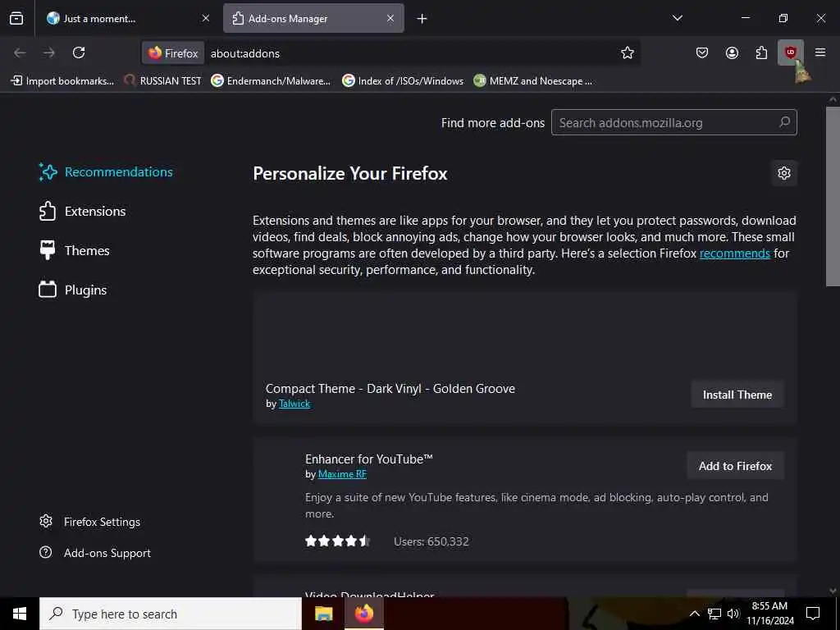This screenshot has height=630, width=840.
Task: Expand the list all tabs chevron
Action: pos(678,18)
